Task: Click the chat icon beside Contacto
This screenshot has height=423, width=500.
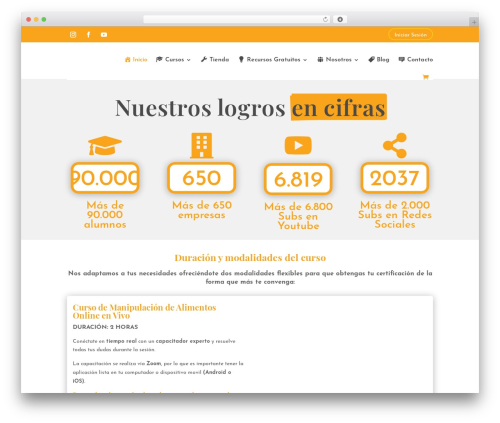Action: point(402,60)
